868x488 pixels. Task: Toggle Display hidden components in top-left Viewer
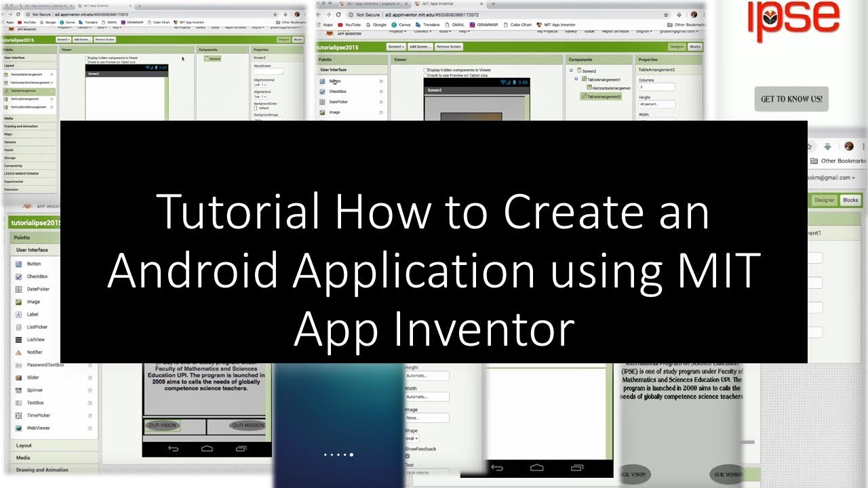click(86, 58)
